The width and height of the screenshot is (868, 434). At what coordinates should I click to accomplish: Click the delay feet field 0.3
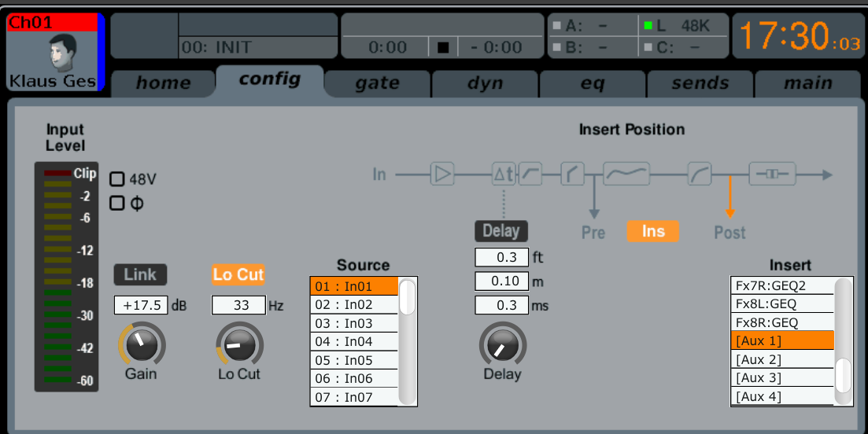pyautogui.click(x=501, y=257)
